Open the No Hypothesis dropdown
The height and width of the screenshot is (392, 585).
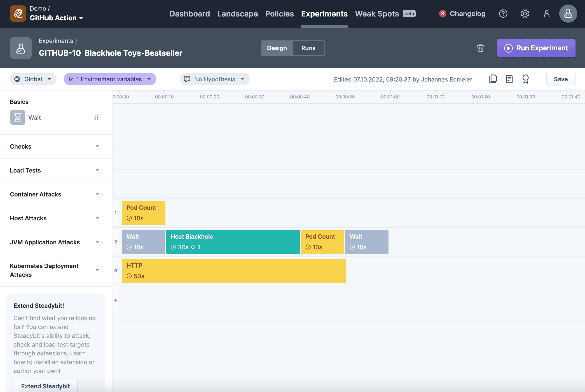214,79
